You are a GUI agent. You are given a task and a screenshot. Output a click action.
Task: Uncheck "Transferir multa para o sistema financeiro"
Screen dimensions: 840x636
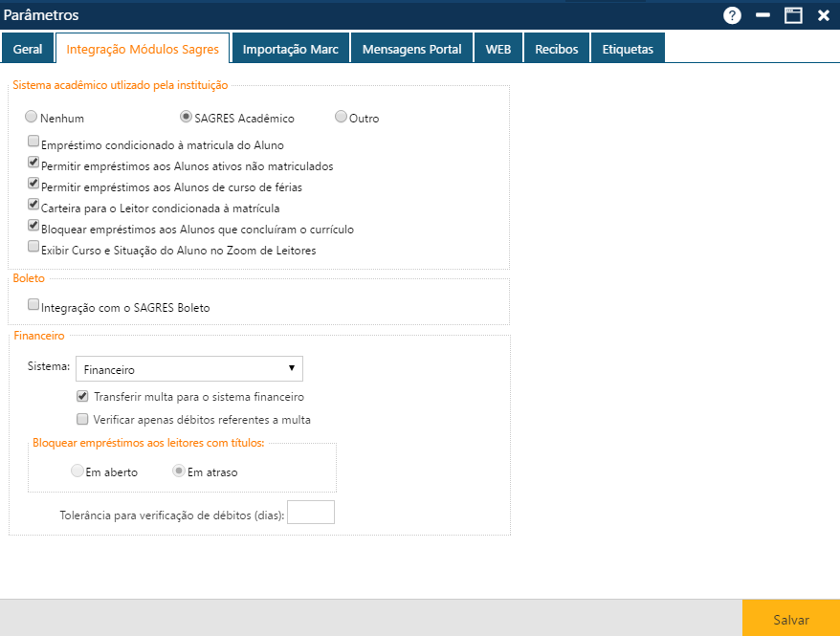pyautogui.click(x=82, y=396)
